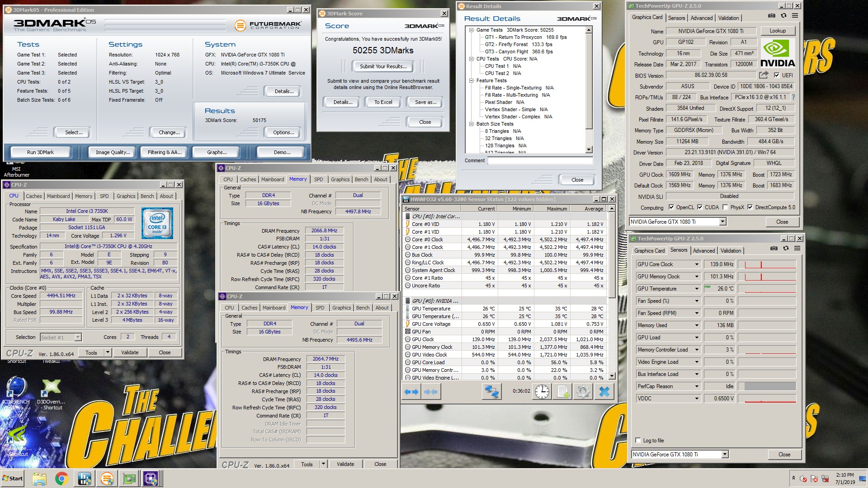Click the Lookup button in GPU-Z
This screenshot has width=868, height=488.
click(778, 31)
